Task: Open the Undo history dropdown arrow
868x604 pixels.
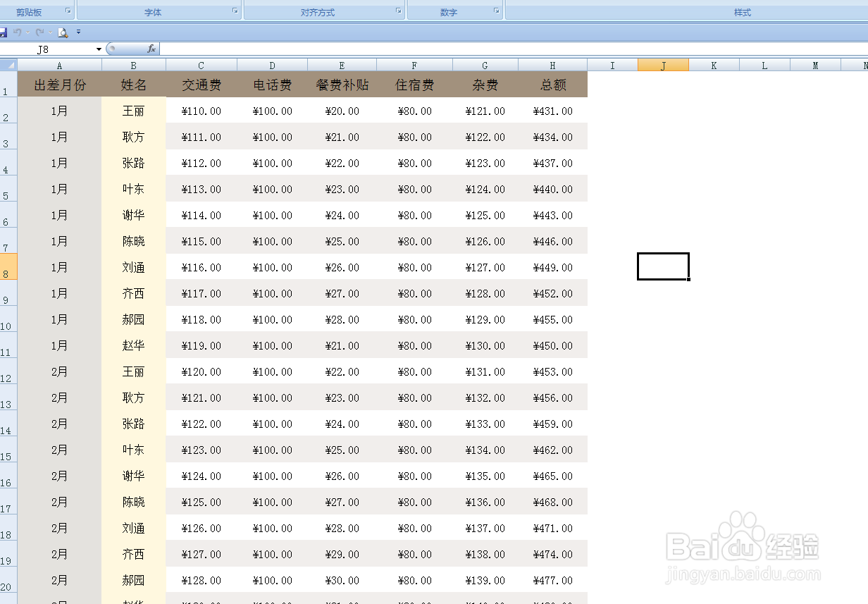Action: pyautogui.click(x=27, y=32)
